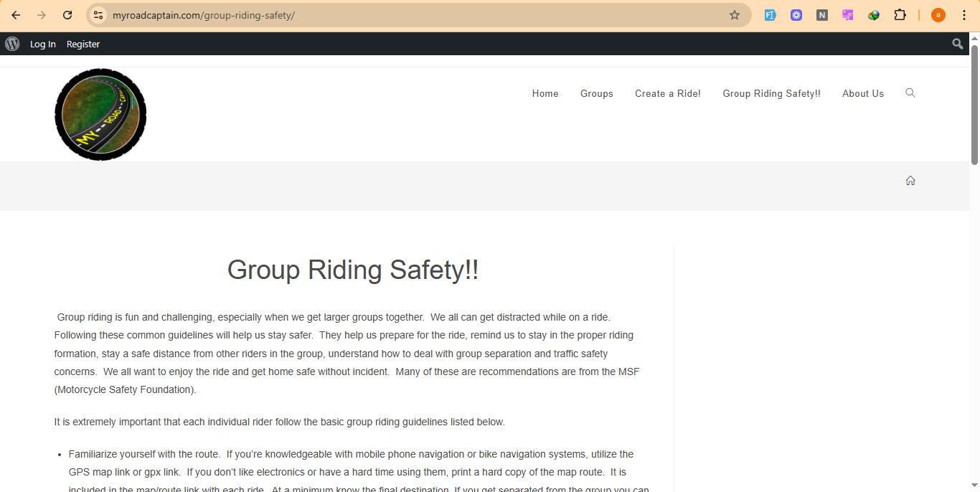View site information icon in address bar
Viewport: 980px width, 492px height.
[x=99, y=15]
